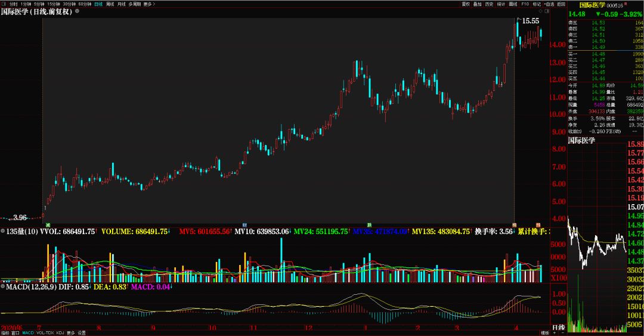Screen dimensions: 644x336
Task: Click 买一 14.48 bid row
Action: 605,54
